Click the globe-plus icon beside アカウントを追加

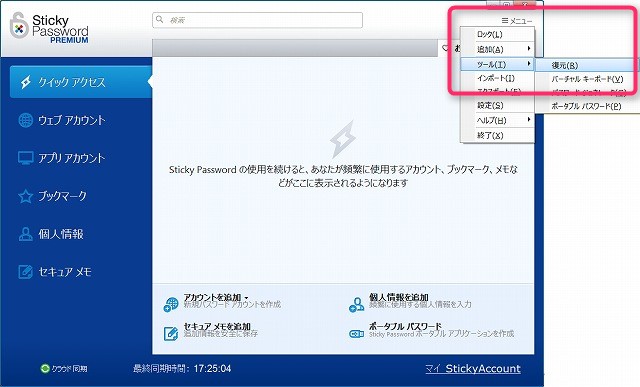click(171, 304)
